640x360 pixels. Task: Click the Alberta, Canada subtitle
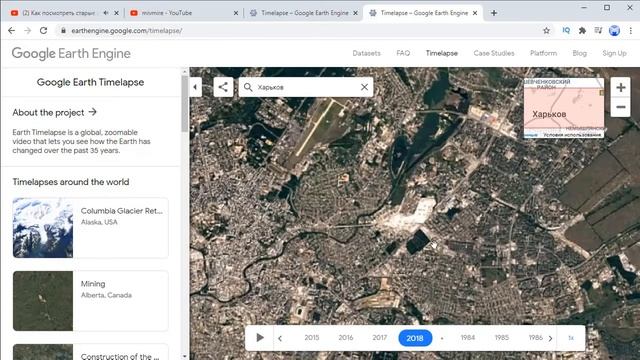(x=106, y=295)
